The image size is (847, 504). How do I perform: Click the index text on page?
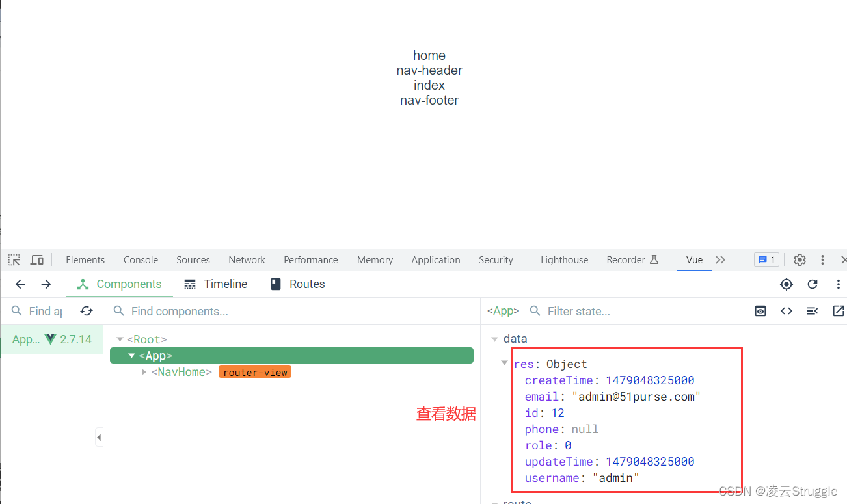pyautogui.click(x=429, y=85)
